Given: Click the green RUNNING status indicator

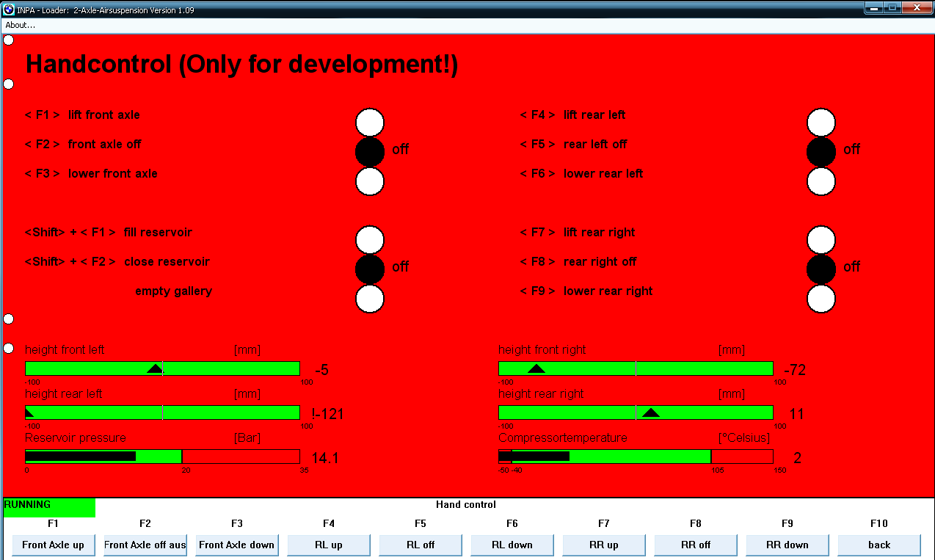Looking at the screenshot, I should (x=49, y=506).
